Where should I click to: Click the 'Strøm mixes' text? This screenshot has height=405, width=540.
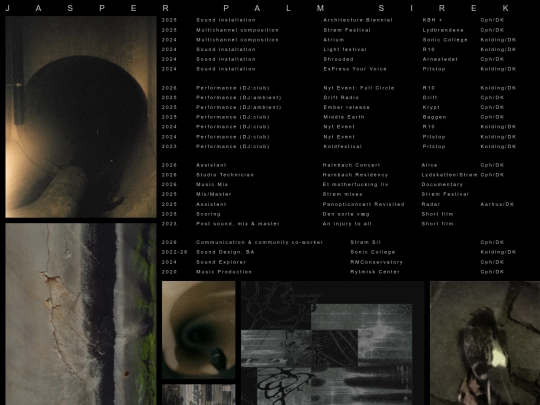tap(342, 194)
